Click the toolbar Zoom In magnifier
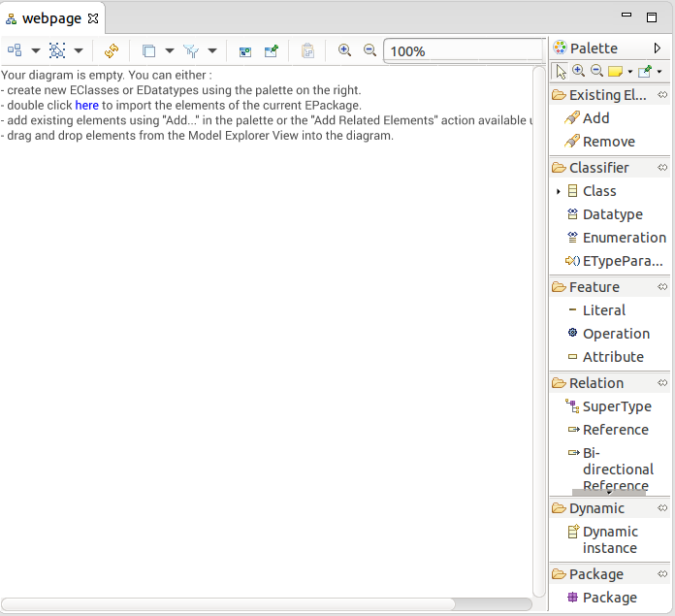 click(344, 50)
